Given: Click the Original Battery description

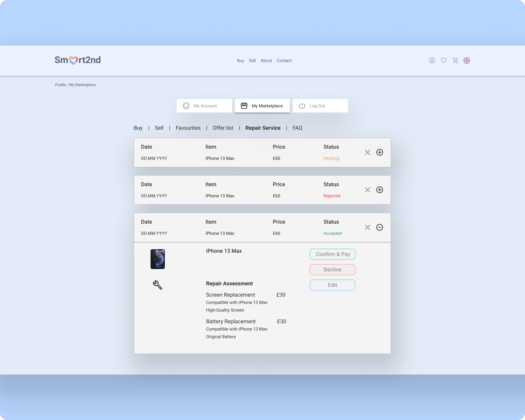Looking at the screenshot, I should coord(221,337).
